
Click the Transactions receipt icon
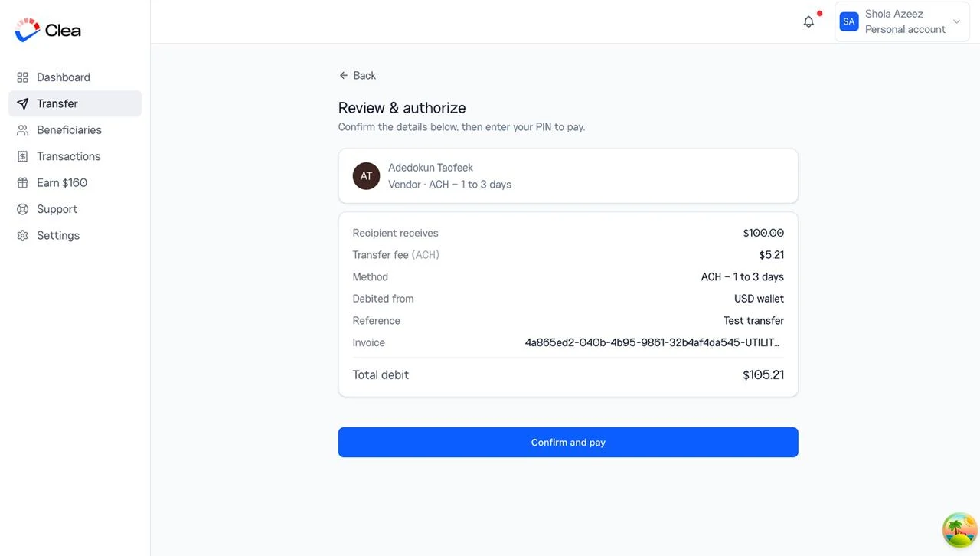click(x=22, y=156)
